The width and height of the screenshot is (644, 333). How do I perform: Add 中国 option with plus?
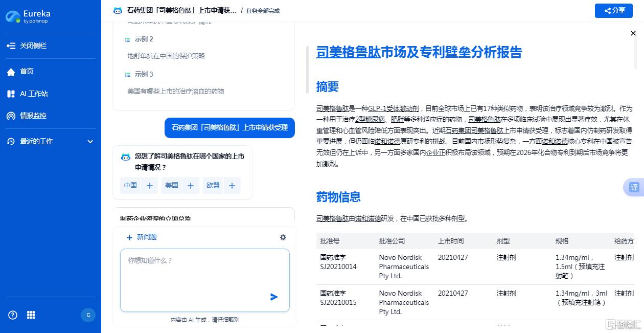click(x=149, y=186)
